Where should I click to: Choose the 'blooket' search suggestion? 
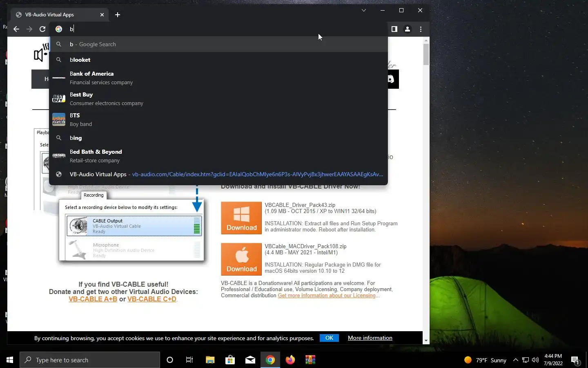point(218,60)
